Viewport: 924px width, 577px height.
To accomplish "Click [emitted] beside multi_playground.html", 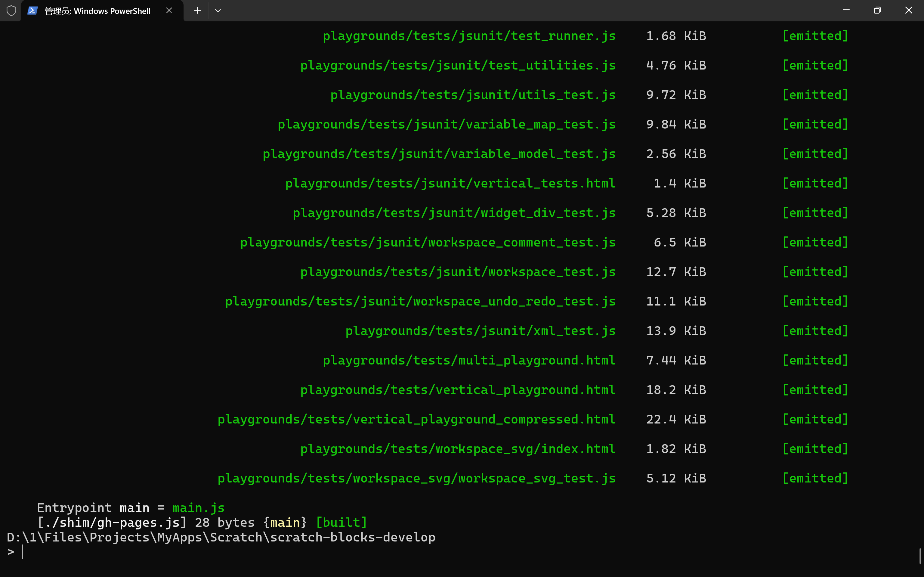I will (x=815, y=360).
